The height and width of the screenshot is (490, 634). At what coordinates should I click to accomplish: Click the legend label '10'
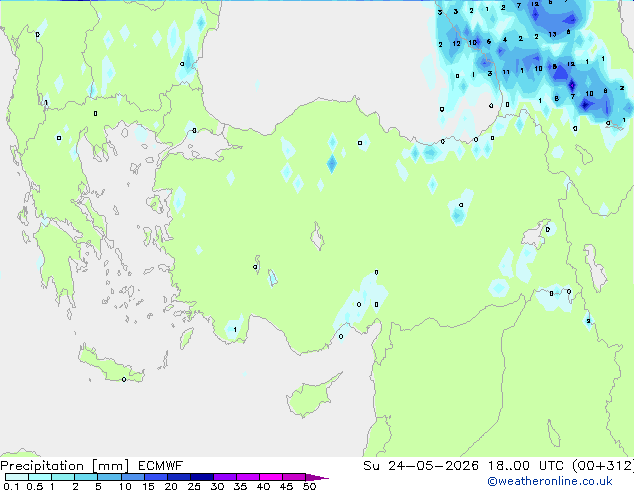pos(125,486)
